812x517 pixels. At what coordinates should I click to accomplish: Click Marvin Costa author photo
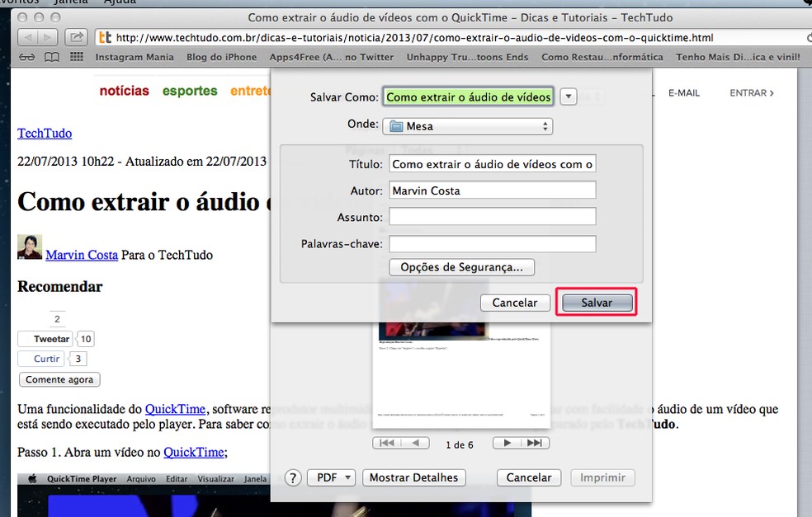click(x=30, y=247)
